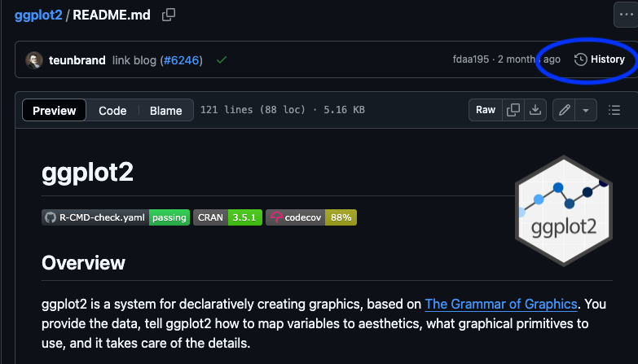Open the file History

click(600, 59)
